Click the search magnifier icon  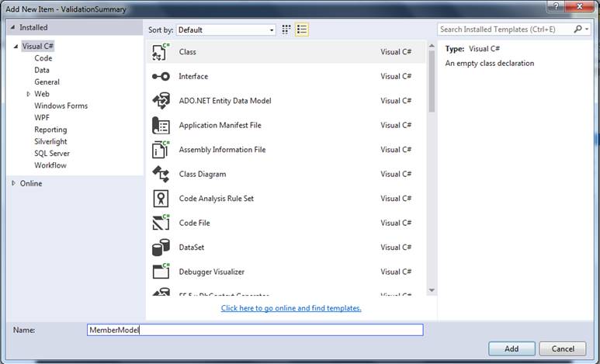(x=577, y=29)
